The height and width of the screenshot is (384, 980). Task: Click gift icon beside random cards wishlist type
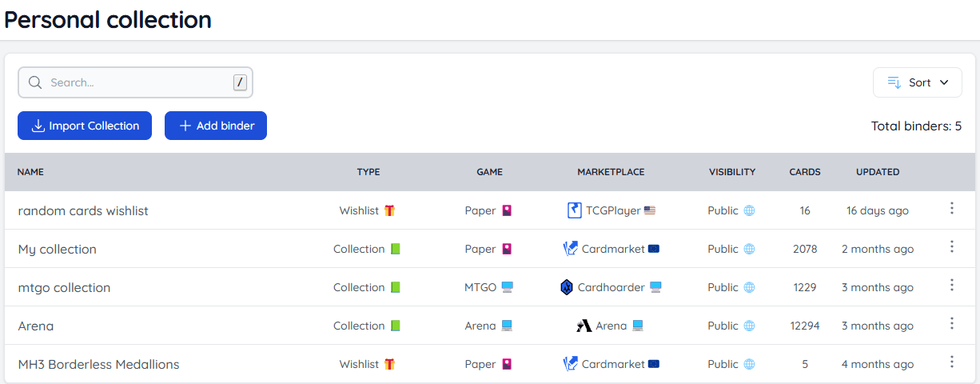pyautogui.click(x=390, y=210)
